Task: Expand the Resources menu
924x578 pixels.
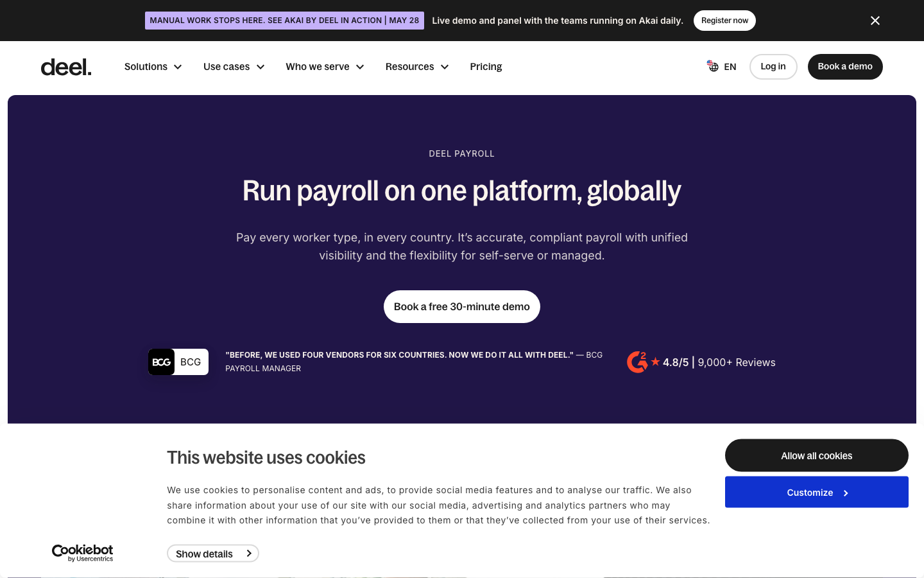Action: tap(417, 67)
